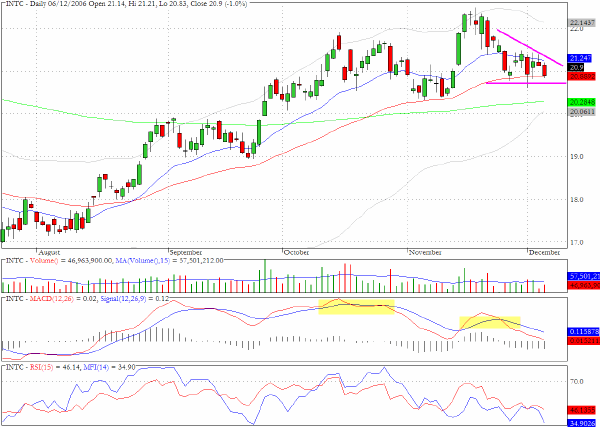Click the blue 21.247 moving average label
The height and width of the screenshot is (427, 600).
tap(580, 59)
